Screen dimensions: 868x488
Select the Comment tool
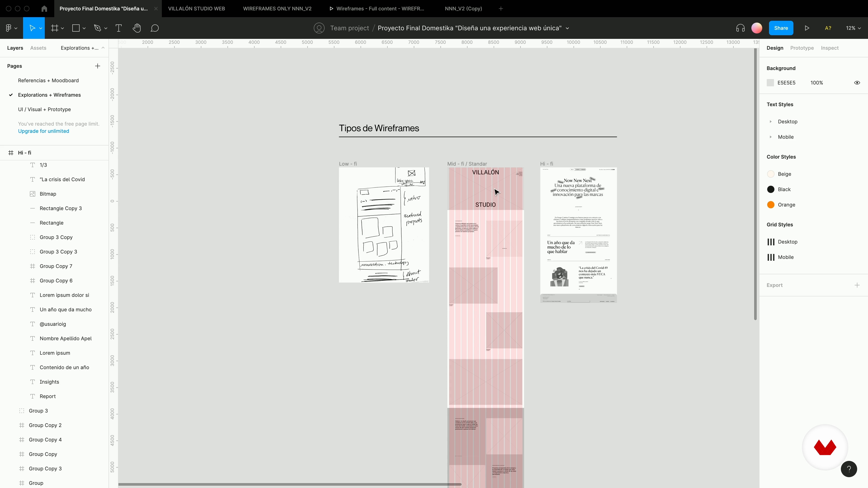(155, 28)
